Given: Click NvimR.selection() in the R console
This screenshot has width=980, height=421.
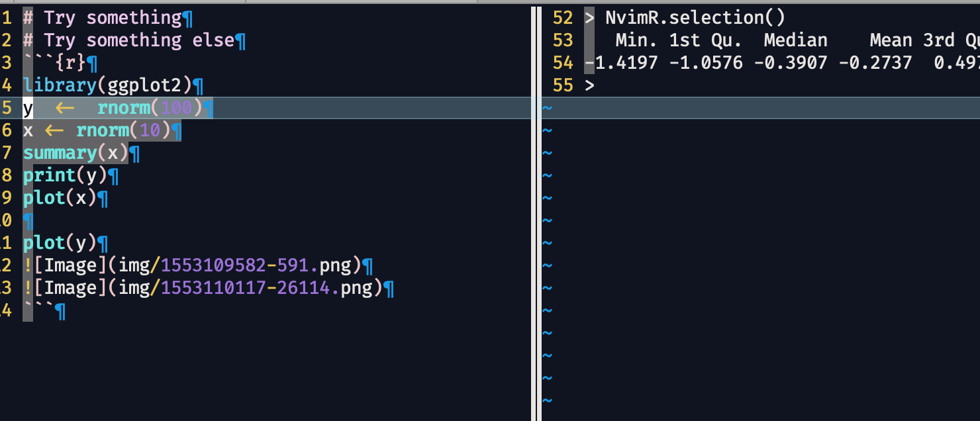Looking at the screenshot, I should (x=695, y=17).
